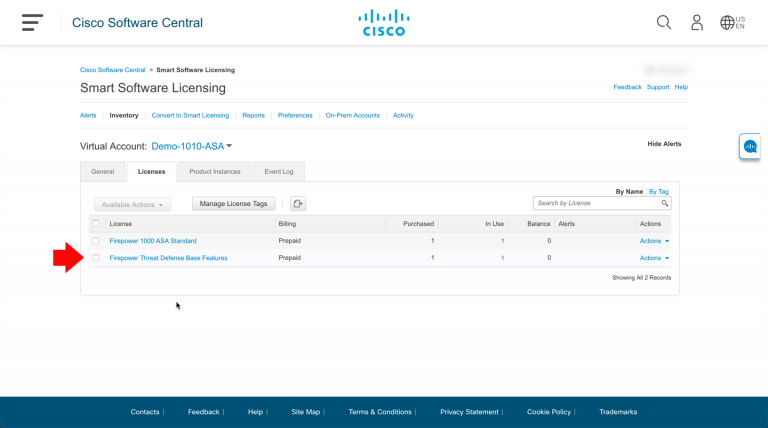The height and width of the screenshot is (428, 768).
Task: Open the Support link
Action: point(658,87)
